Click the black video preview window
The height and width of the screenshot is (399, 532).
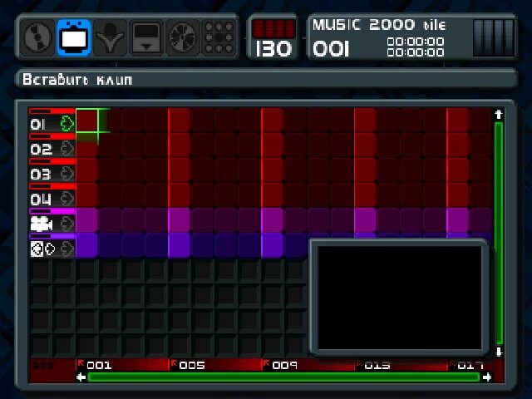(400, 298)
